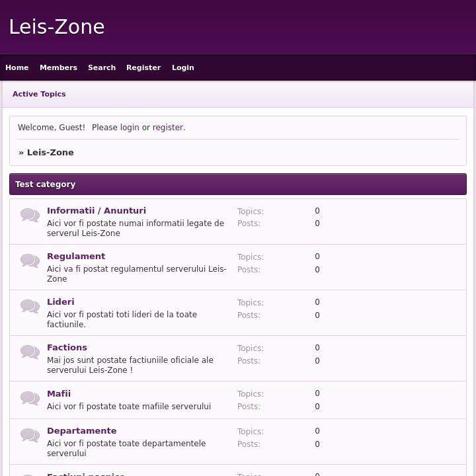Select Register in the navigation bar

click(x=143, y=67)
